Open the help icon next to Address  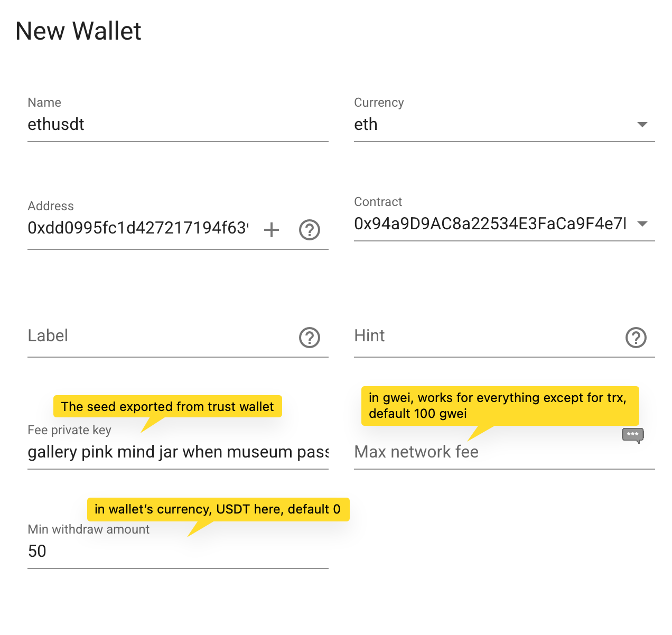tap(310, 230)
